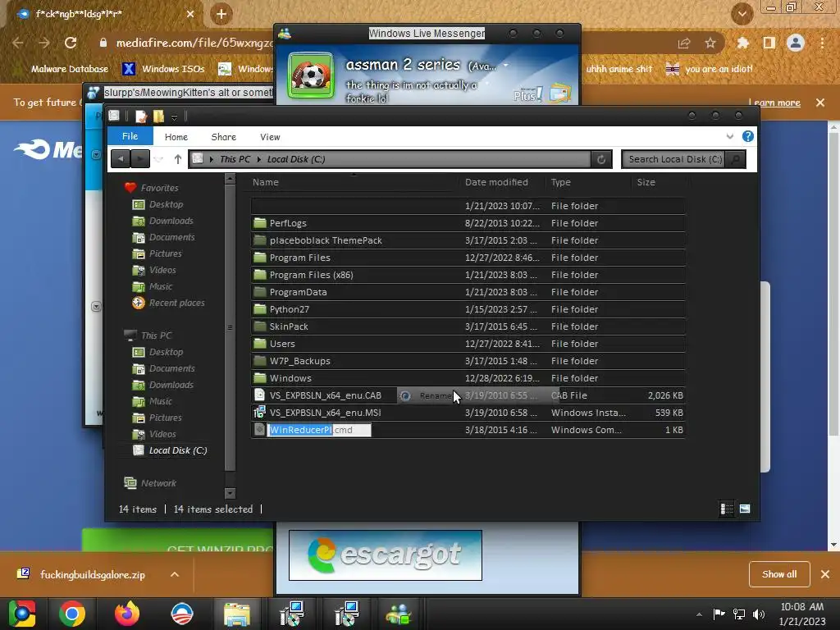
Task: Open This PC in the navigation pane
Action: [156, 336]
